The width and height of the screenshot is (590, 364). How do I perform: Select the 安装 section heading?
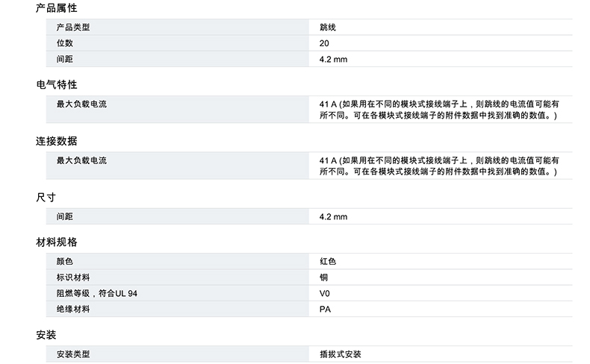46,335
